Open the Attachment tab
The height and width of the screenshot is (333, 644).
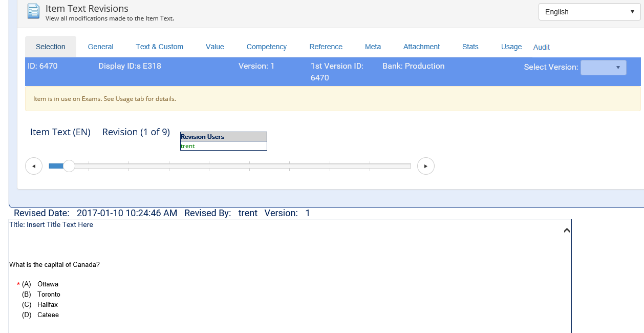click(421, 47)
